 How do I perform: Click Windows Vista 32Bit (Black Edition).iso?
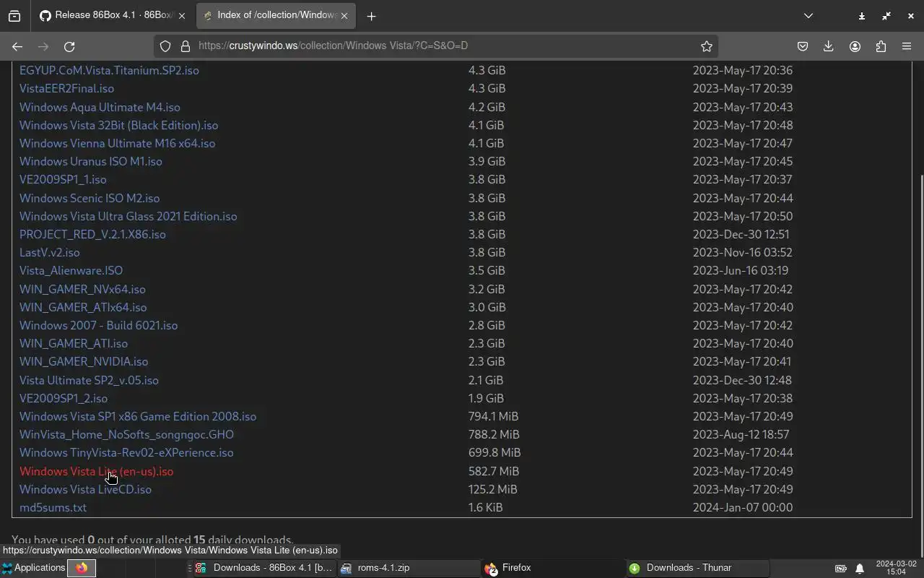pyautogui.click(x=118, y=125)
